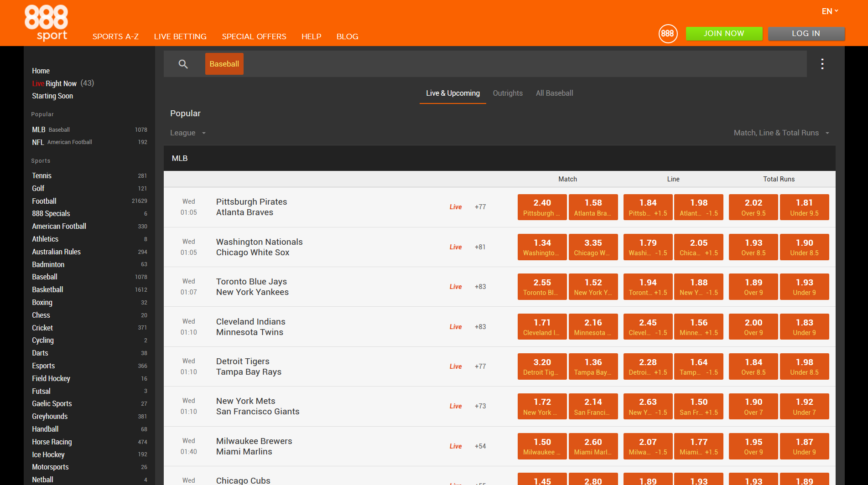This screenshot has width=868, height=485.
Task: Switch to the Outrights tab
Action: (508, 93)
